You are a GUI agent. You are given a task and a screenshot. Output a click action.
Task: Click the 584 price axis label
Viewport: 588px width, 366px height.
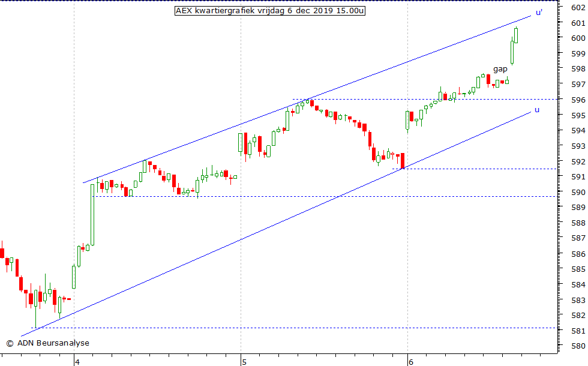click(578, 284)
